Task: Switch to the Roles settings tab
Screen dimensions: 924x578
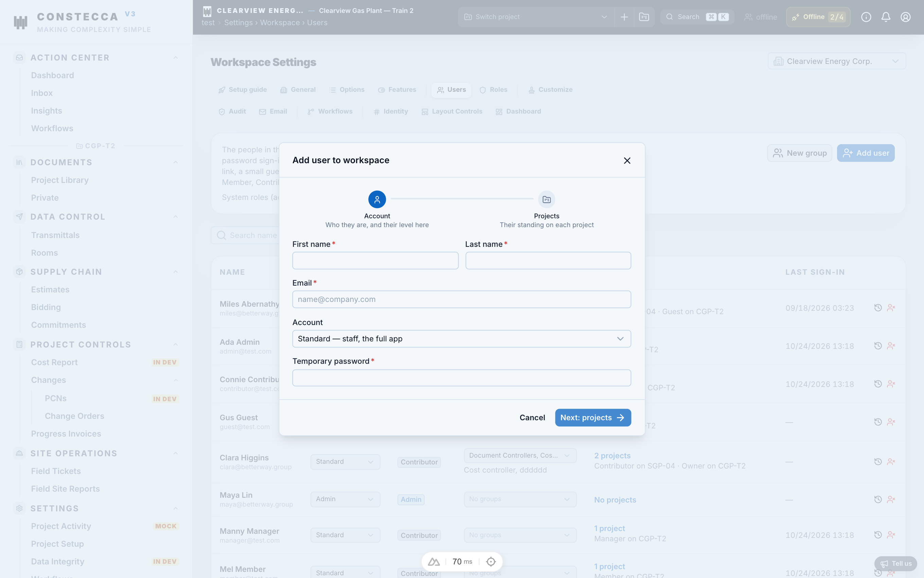Action: (x=493, y=89)
